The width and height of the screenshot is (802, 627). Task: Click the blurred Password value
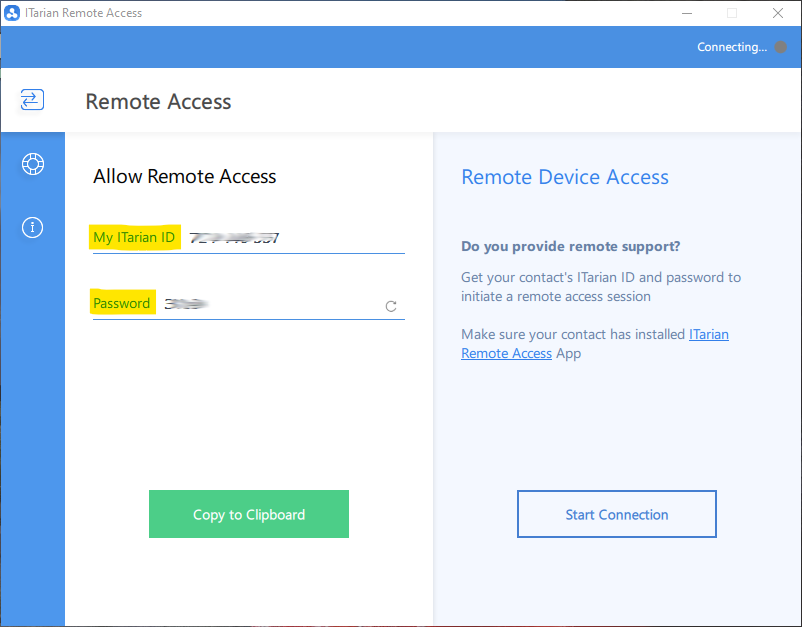click(185, 303)
